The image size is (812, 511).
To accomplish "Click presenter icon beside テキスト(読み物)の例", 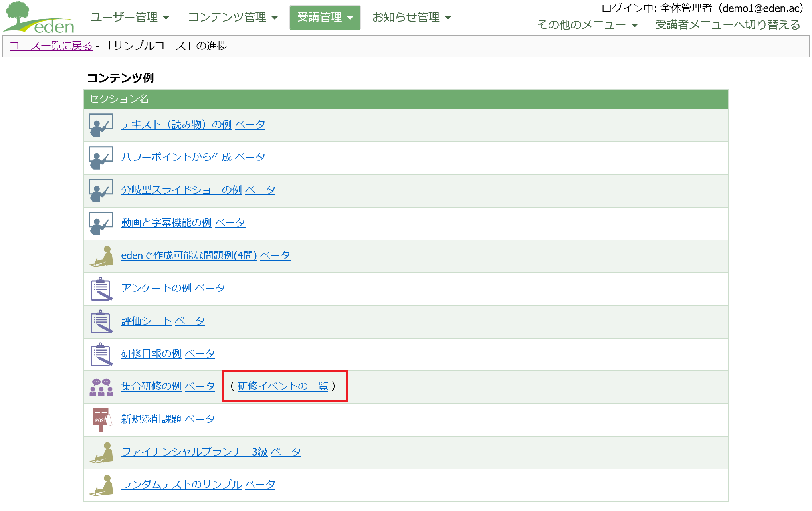I will pos(101,125).
